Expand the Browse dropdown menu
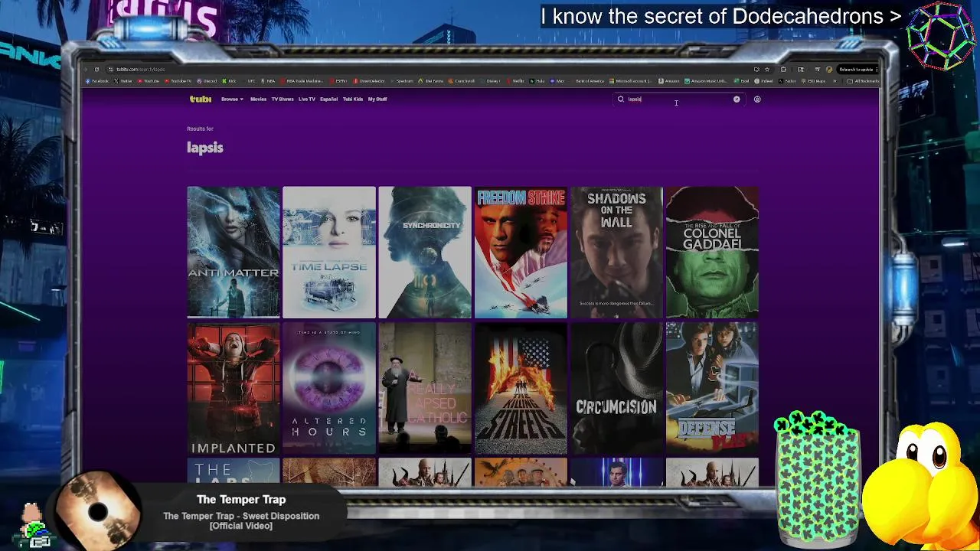The image size is (980, 551). coord(232,99)
